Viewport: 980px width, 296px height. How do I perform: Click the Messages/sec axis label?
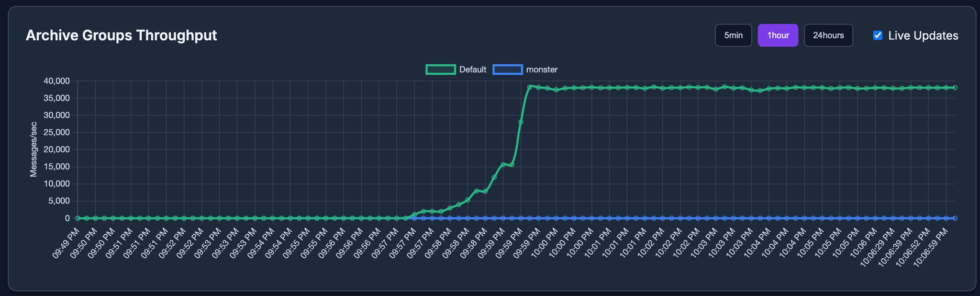pyautogui.click(x=33, y=149)
